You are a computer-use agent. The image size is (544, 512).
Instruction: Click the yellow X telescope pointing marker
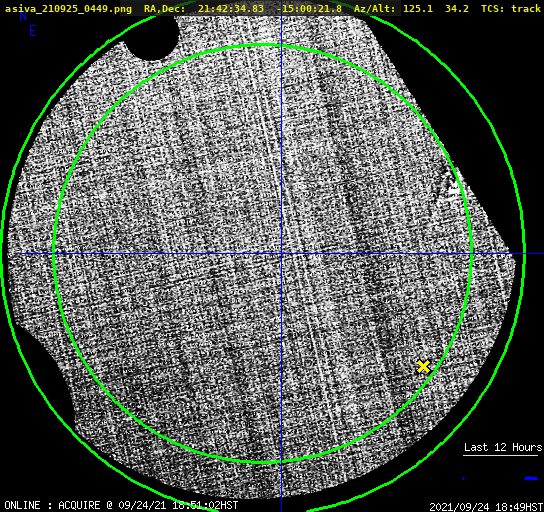click(x=423, y=366)
